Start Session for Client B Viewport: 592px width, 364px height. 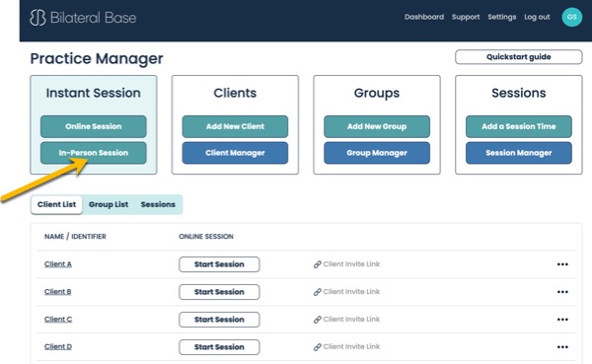click(x=219, y=292)
